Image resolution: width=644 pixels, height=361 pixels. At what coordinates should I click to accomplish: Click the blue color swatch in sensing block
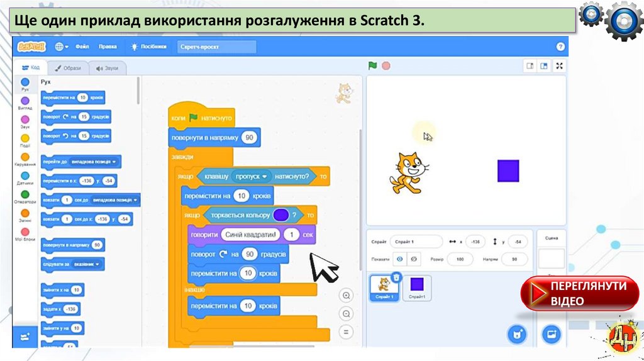coord(281,215)
